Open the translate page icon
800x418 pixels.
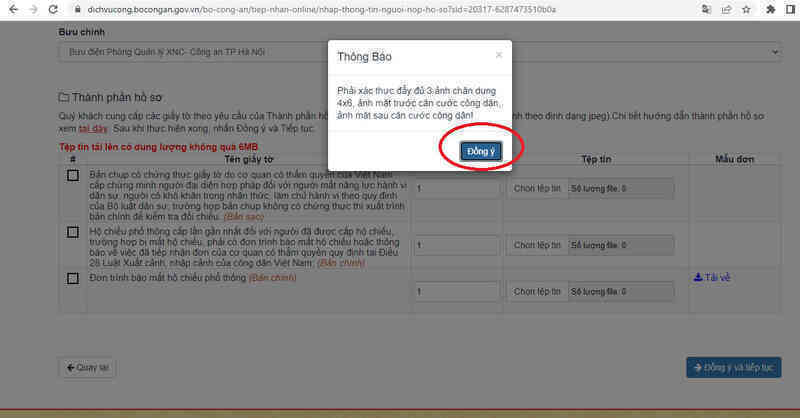pyautogui.click(x=707, y=9)
